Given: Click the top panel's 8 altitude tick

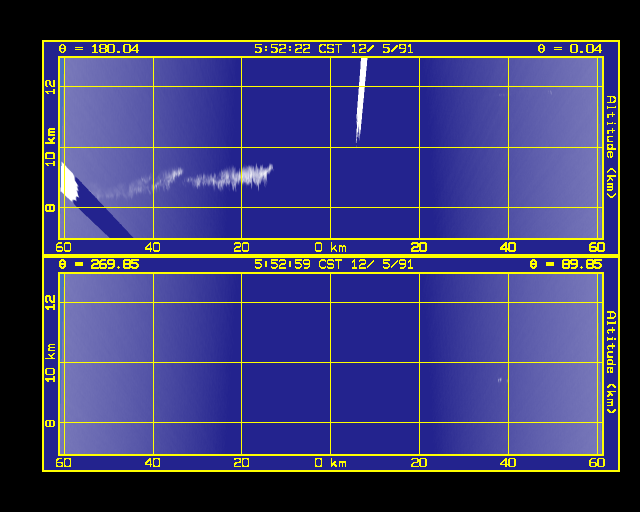Looking at the screenshot, I should [50, 208].
